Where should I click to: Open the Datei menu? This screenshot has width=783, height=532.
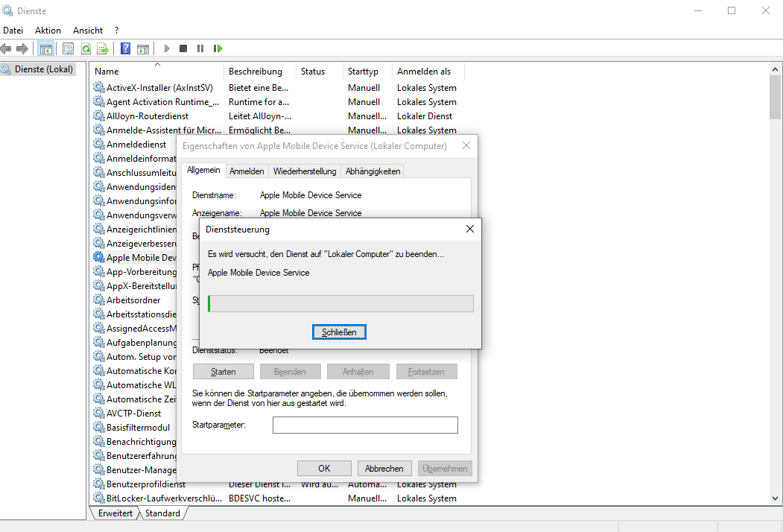coord(13,31)
